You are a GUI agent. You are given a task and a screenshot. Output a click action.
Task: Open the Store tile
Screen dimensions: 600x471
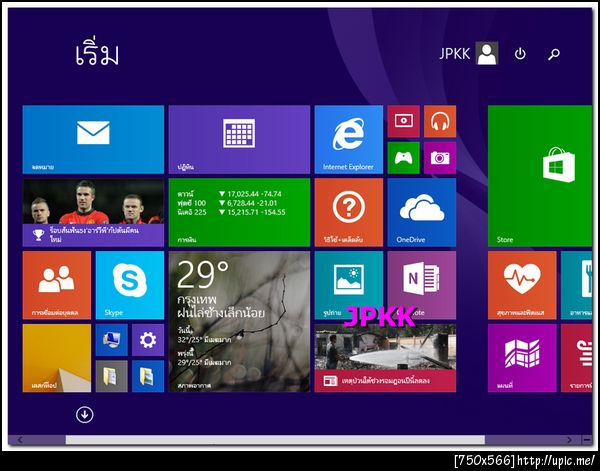pyautogui.click(x=540, y=176)
